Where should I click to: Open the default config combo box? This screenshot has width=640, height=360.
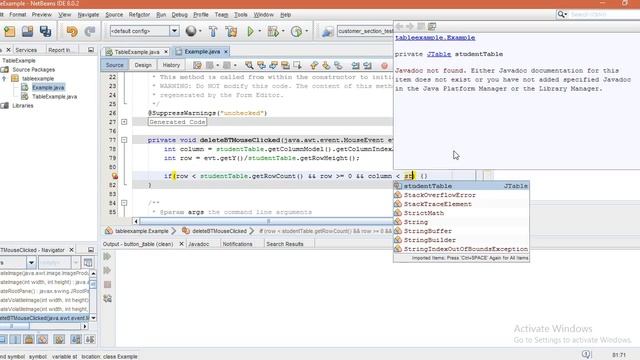144,31
